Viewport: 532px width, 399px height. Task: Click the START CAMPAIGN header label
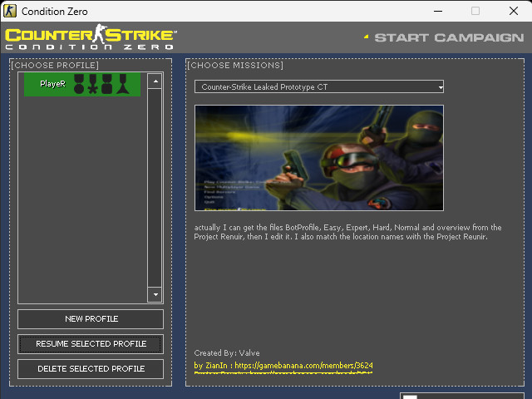(x=449, y=37)
